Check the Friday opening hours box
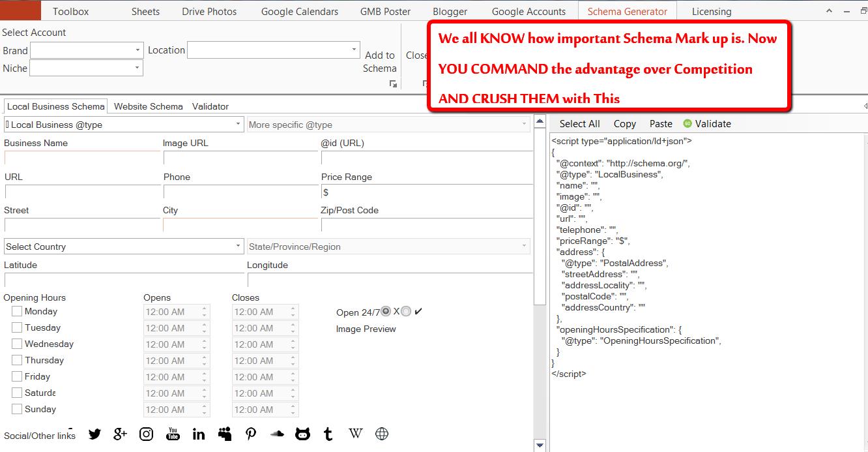868x452 pixels. point(17,376)
